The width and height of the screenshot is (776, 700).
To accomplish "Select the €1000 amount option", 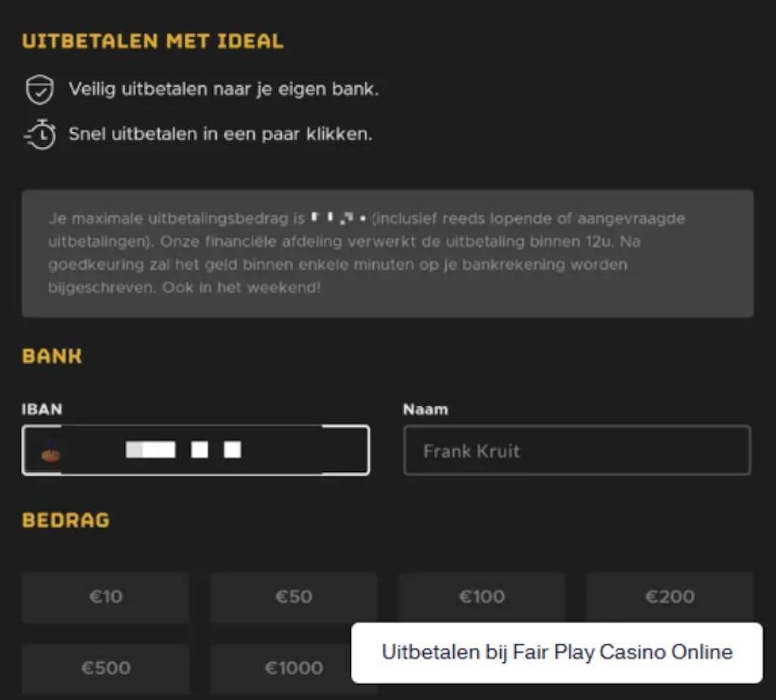I will pyautogui.click(x=293, y=667).
